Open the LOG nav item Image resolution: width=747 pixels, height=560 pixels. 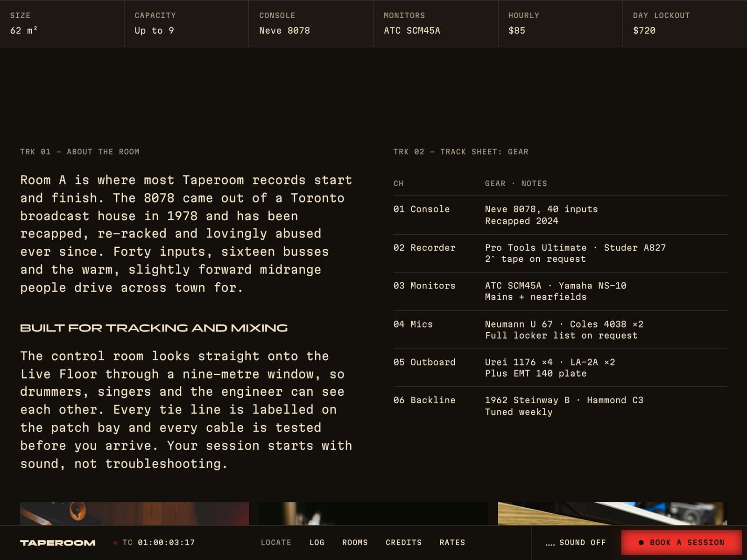(317, 542)
